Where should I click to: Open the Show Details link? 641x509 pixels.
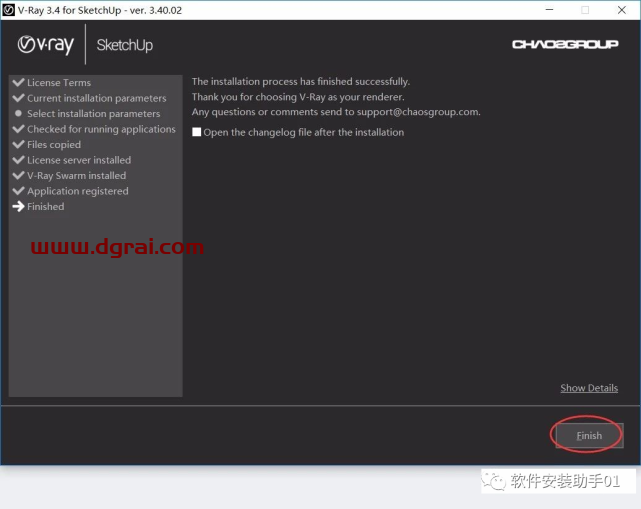[x=589, y=388]
